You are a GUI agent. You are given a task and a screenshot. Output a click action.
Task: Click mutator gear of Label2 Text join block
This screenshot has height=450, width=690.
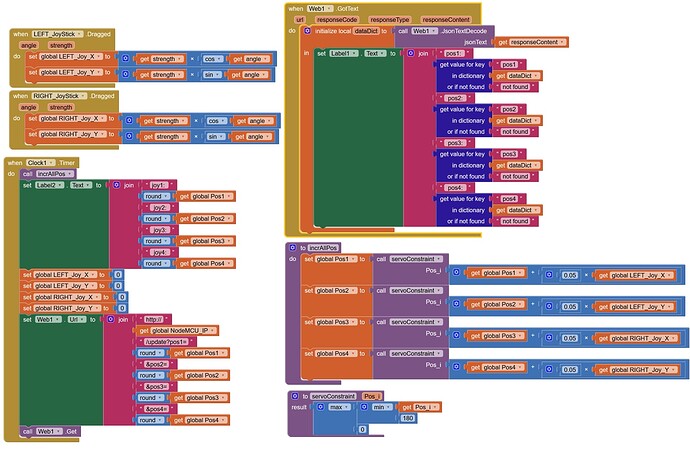click(x=117, y=185)
